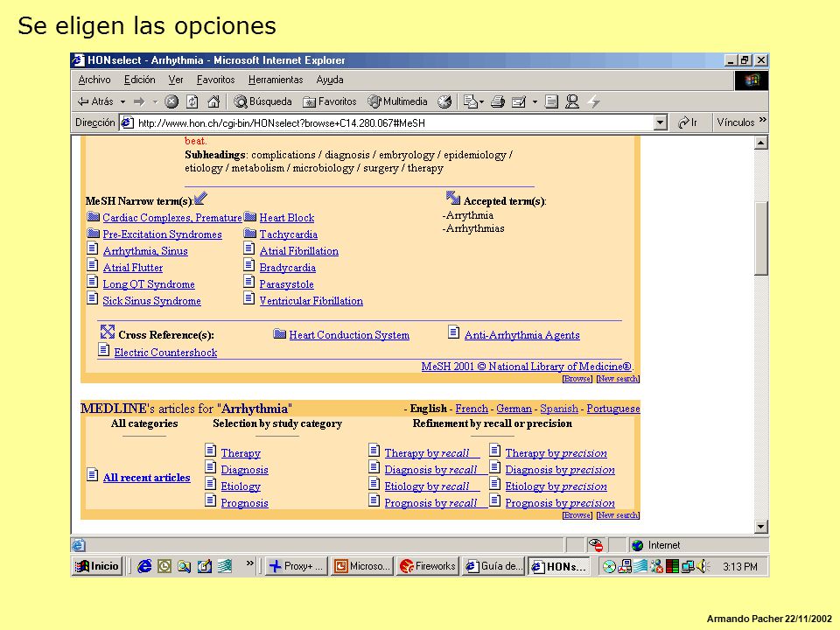Click the volume speaker tray icon
840x630 pixels.
tap(703, 566)
